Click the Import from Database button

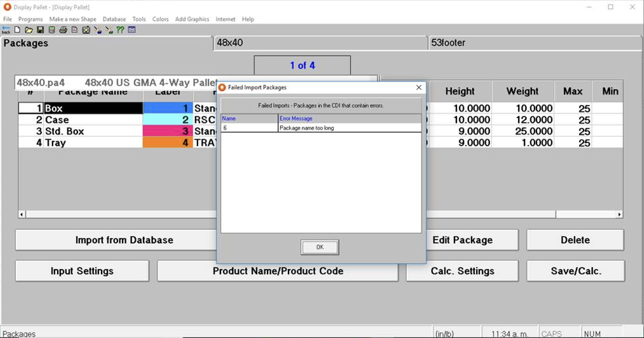pos(124,240)
